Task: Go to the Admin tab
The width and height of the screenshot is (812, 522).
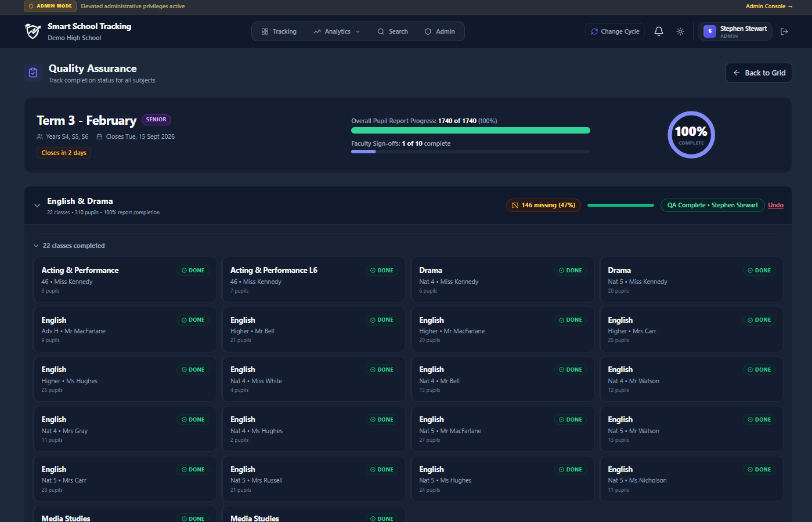Action: 439,31
